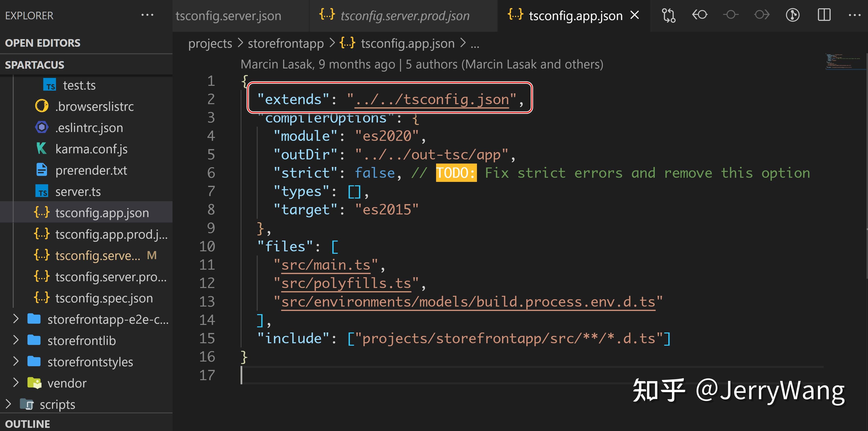Click the go forward revision arrow icon
Screen dimensions: 868x431
762,15
